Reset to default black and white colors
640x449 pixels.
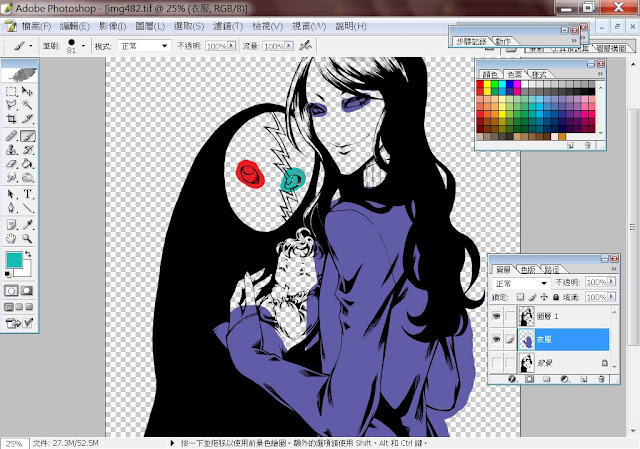coord(8,274)
